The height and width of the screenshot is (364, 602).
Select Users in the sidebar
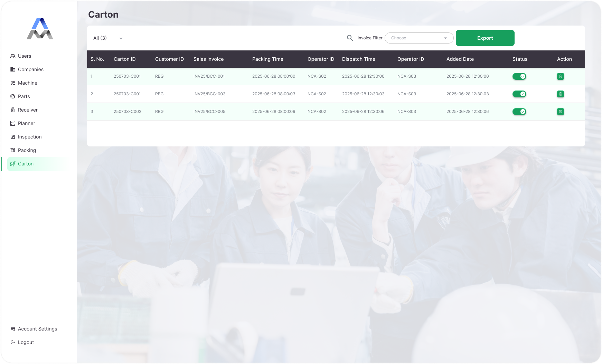click(x=25, y=56)
